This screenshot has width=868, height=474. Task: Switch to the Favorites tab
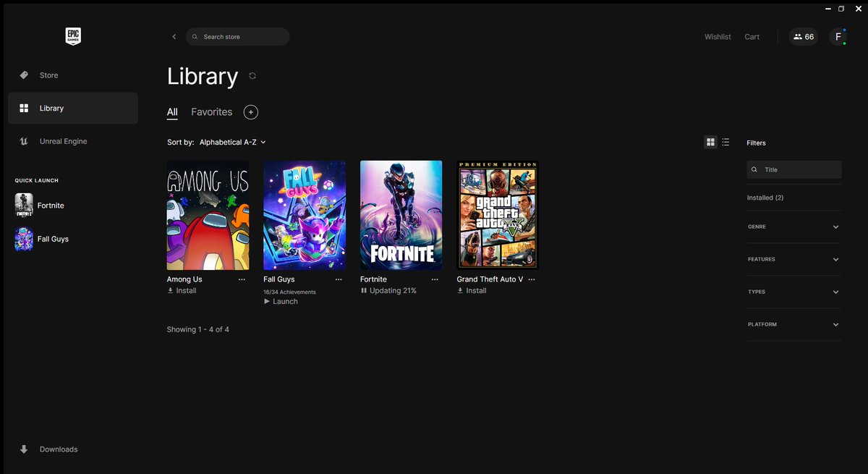pyautogui.click(x=212, y=112)
